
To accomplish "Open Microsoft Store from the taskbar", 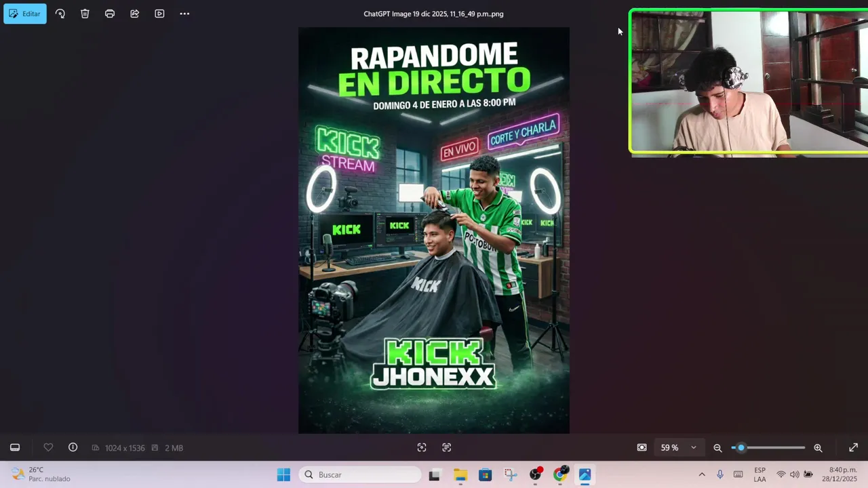I will pos(485,474).
